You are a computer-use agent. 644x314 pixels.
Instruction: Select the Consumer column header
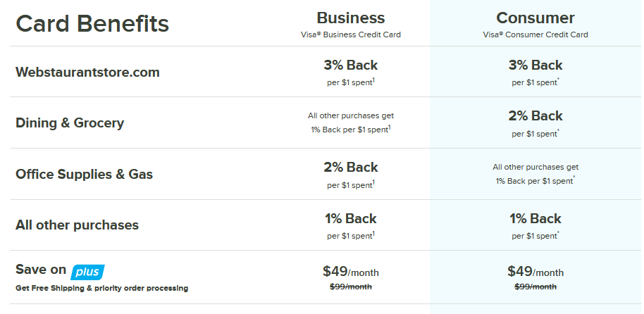point(535,18)
